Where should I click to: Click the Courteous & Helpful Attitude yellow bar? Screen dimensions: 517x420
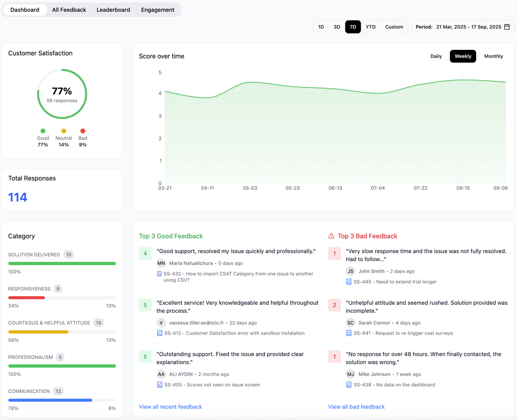coord(38,332)
